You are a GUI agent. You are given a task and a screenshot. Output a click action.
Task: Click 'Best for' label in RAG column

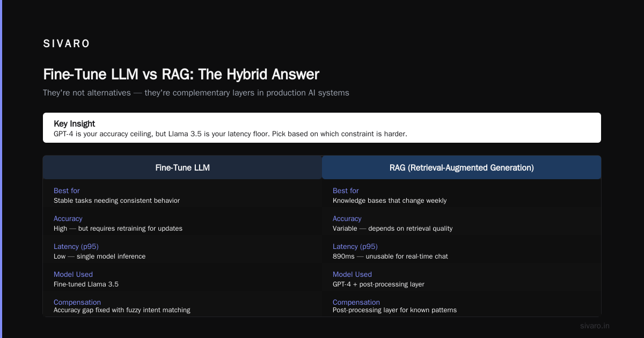346,191
